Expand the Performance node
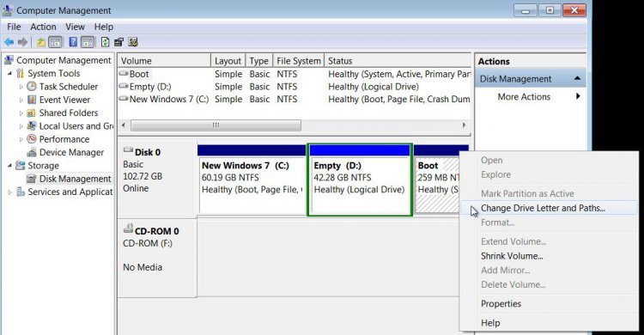Image resolution: width=644 pixels, height=335 pixels. click(21, 140)
